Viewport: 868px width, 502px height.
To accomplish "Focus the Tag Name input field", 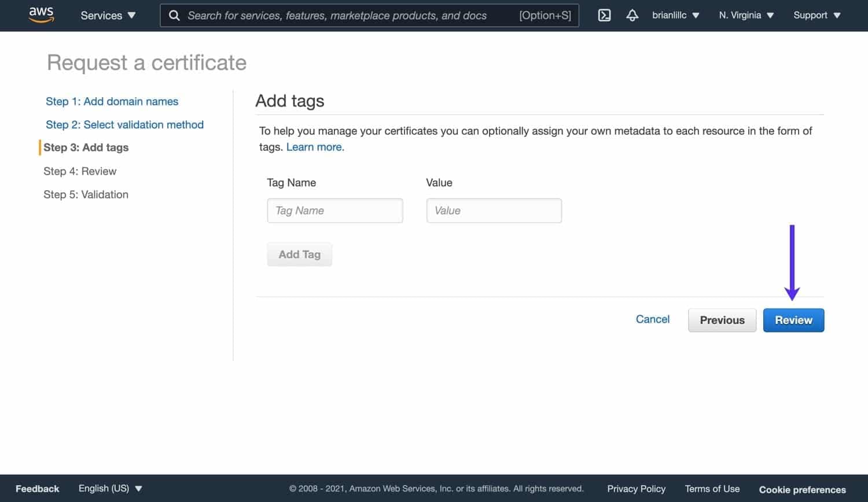I will pos(334,211).
